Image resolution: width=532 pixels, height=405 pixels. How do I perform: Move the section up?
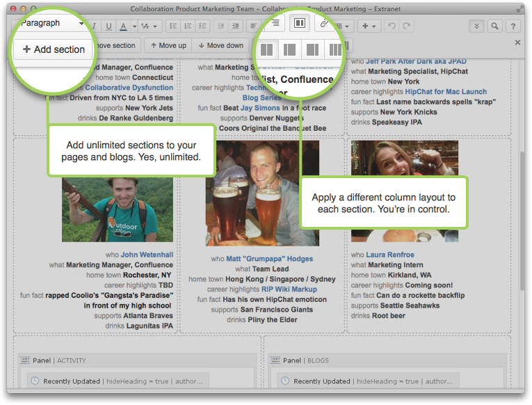[x=168, y=45]
